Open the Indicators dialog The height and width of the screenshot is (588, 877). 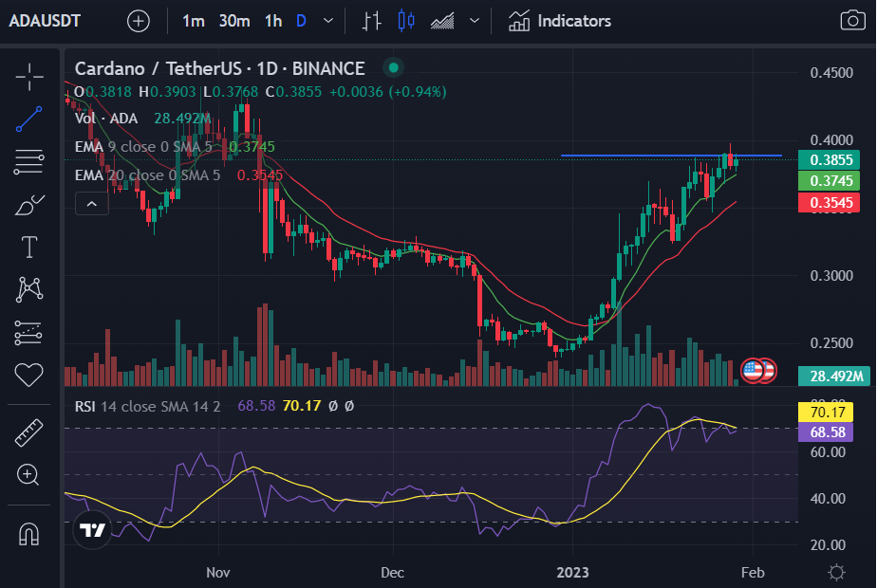[560, 21]
